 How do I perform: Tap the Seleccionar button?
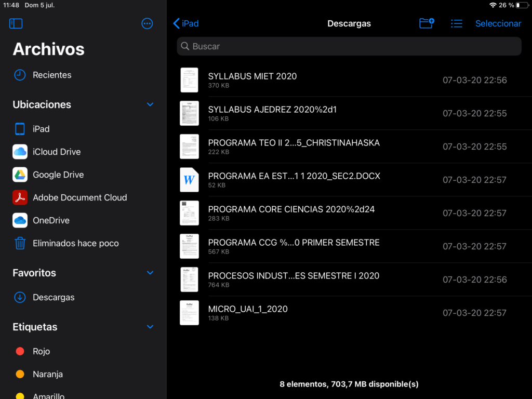pos(498,23)
